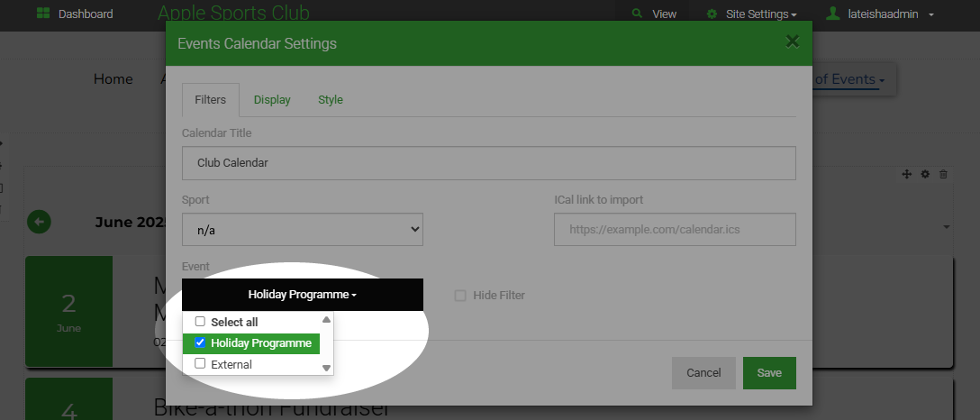The width and height of the screenshot is (980, 420).
Task: Switch to the Style tab
Action: click(331, 100)
